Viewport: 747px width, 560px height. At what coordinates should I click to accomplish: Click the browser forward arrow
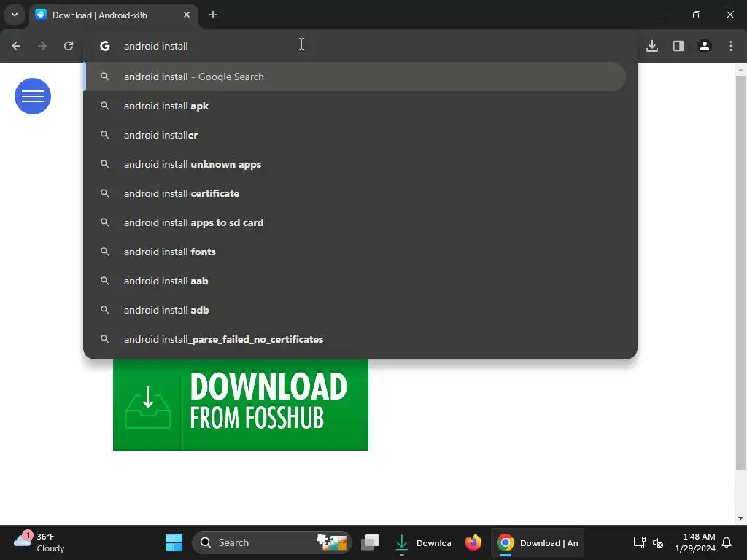[x=42, y=46]
